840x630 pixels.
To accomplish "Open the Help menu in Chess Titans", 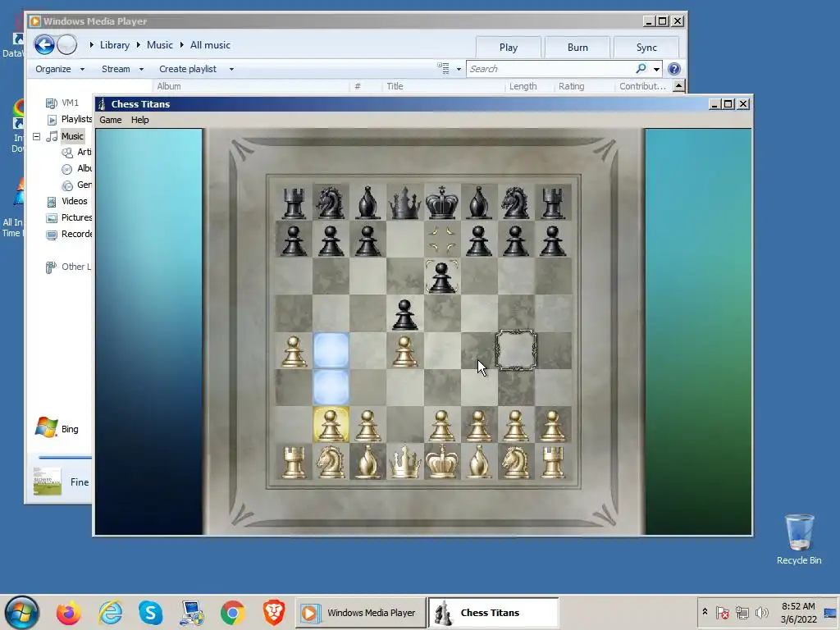I will point(139,120).
